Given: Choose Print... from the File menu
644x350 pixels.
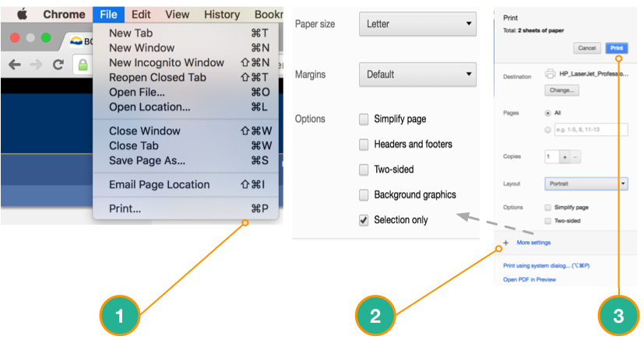Looking at the screenshot, I should click(x=125, y=208).
